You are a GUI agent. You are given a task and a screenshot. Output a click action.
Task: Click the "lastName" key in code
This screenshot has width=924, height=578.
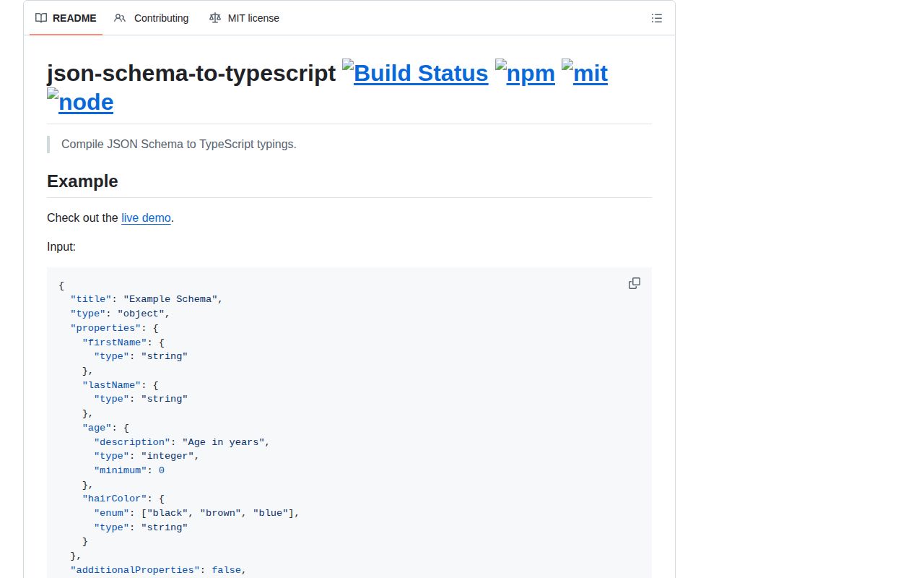[x=111, y=384]
